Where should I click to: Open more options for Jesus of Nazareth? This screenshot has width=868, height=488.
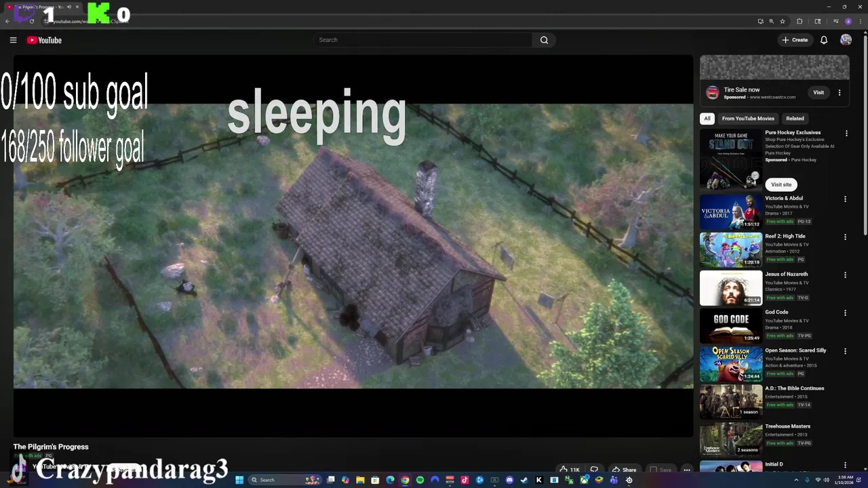[x=845, y=275]
